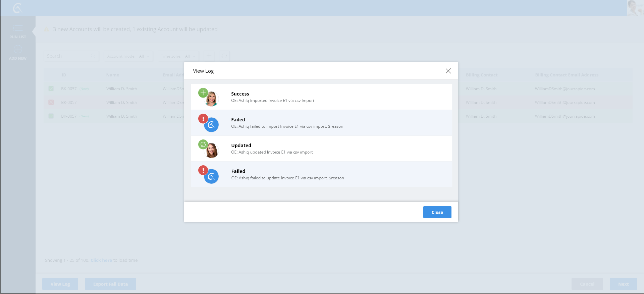Expand the Account model dropdown
The image size is (644, 294).
128,56
